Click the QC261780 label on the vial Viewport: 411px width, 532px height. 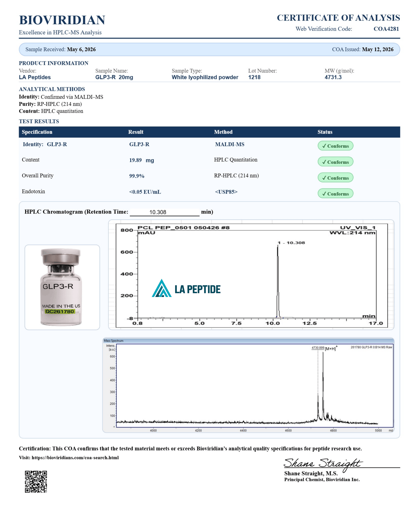click(60, 311)
